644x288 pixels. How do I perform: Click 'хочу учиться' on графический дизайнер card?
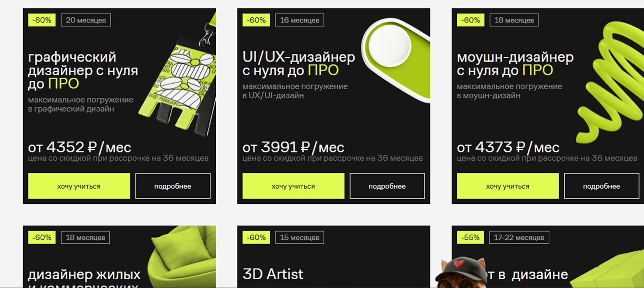[79, 186]
